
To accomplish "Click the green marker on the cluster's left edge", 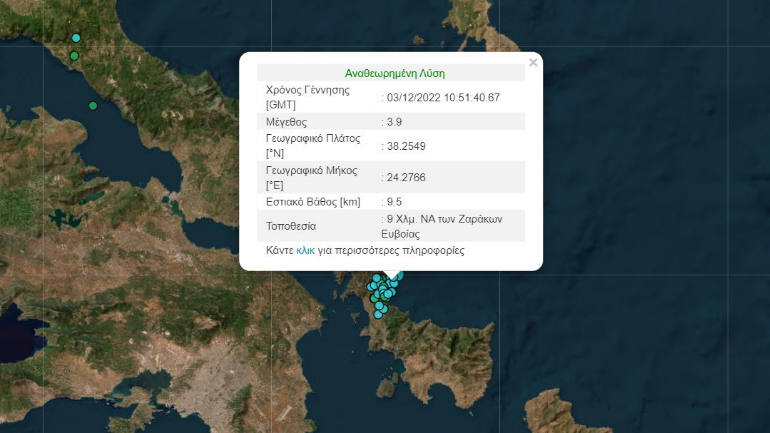I will pyautogui.click(x=374, y=297).
